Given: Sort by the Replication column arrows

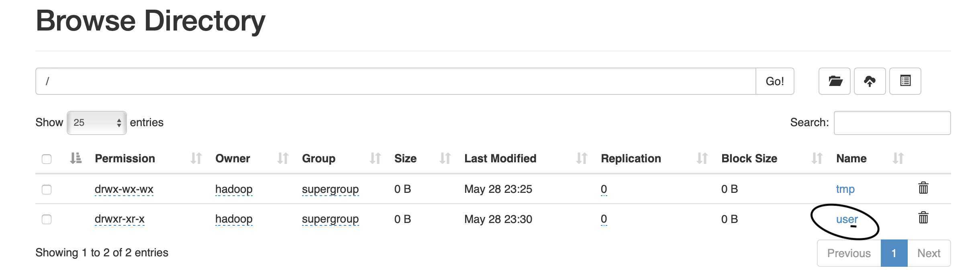Looking at the screenshot, I should point(702,158).
